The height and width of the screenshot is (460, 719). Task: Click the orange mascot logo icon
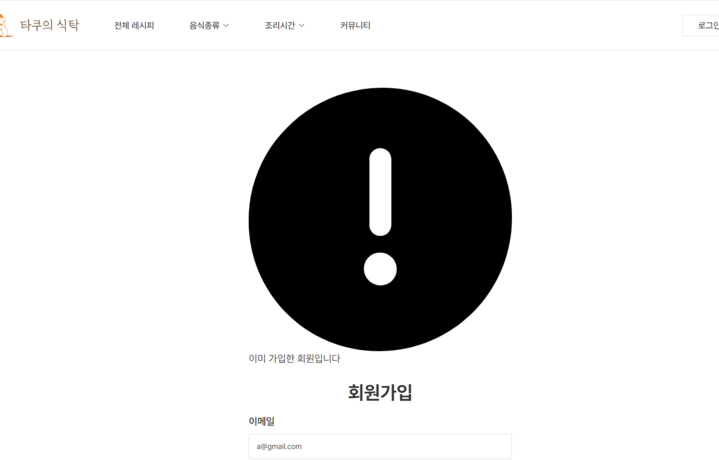point(6,25)
